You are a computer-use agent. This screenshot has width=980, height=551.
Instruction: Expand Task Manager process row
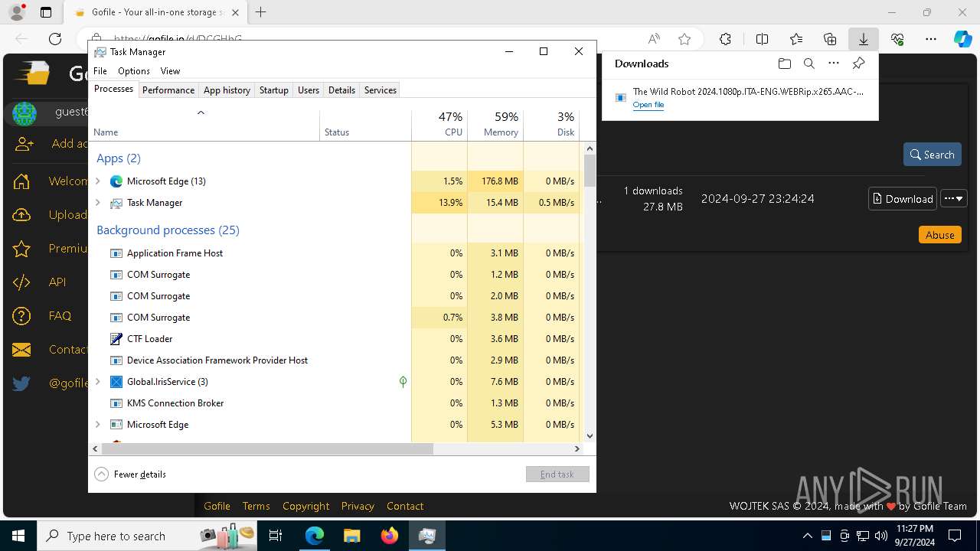click(98, 203)
